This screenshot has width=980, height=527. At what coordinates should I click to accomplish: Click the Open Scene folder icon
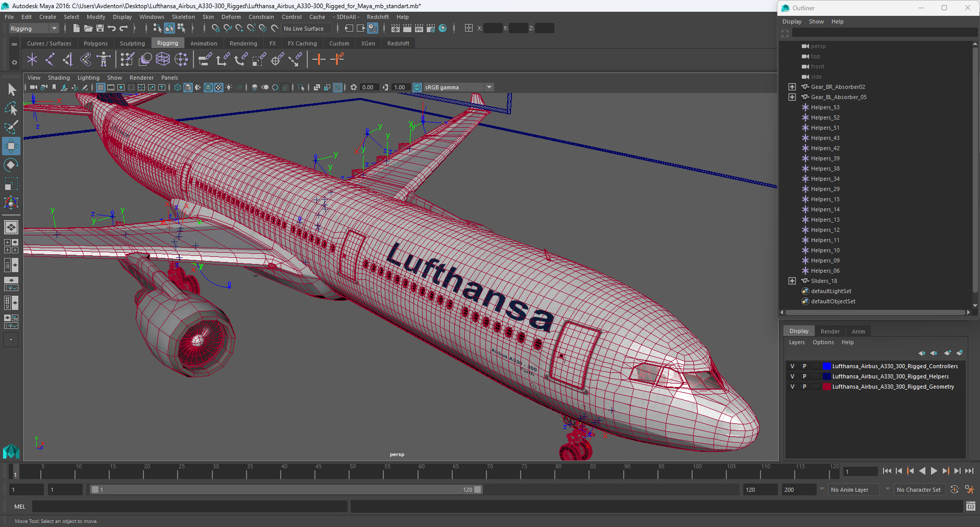(x=88, y=29)
